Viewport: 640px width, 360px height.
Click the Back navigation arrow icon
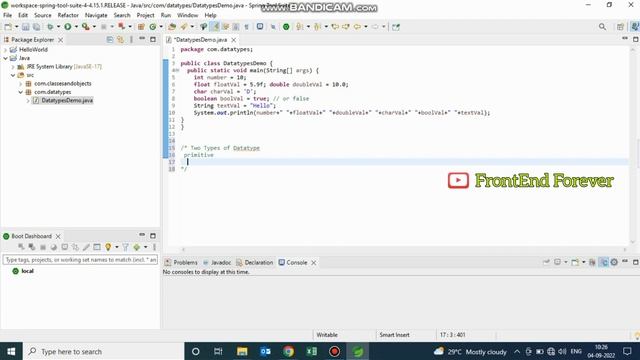click(357, 27)
